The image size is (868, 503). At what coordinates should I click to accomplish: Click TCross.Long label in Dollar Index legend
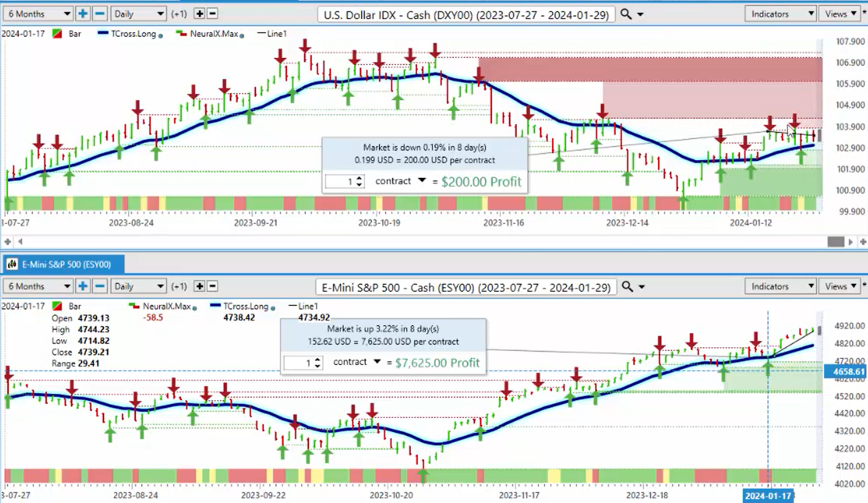coord(134,34)
